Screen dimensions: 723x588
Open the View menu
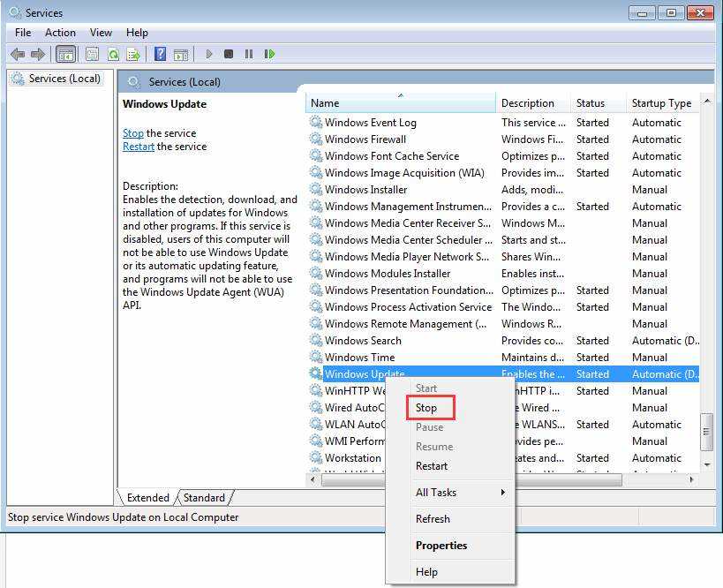point(101,33)
